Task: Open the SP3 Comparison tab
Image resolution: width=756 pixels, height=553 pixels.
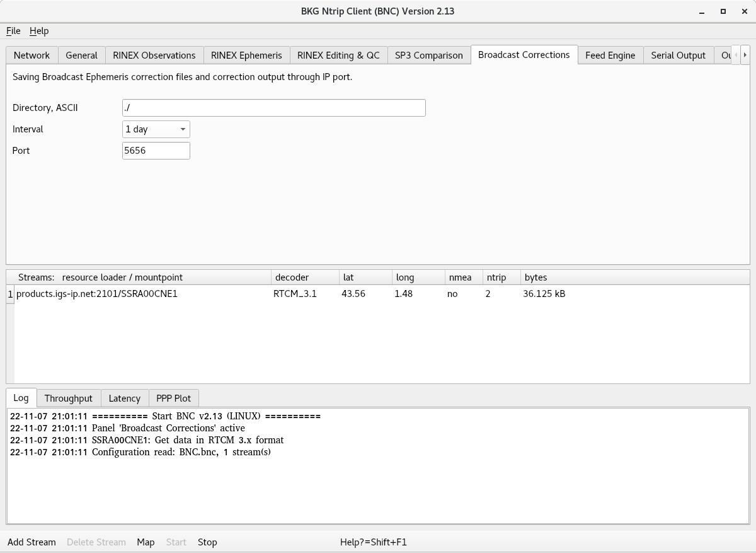Action: (428, 55)
